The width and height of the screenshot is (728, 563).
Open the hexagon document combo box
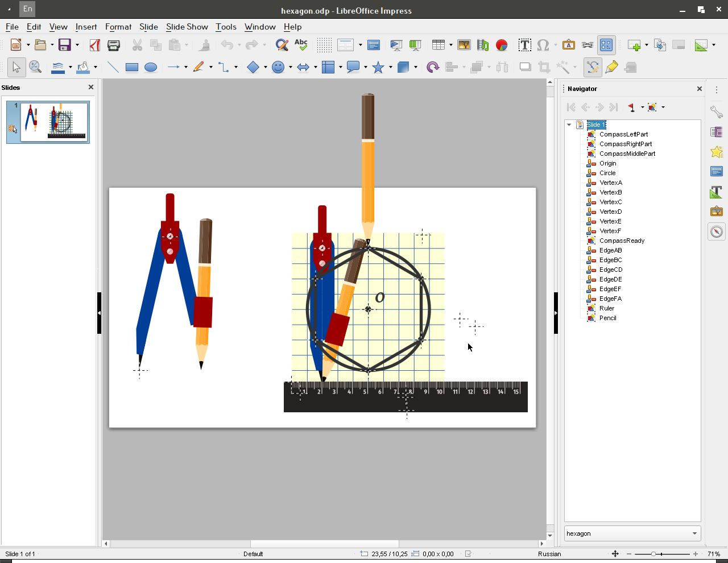(632, 533)
